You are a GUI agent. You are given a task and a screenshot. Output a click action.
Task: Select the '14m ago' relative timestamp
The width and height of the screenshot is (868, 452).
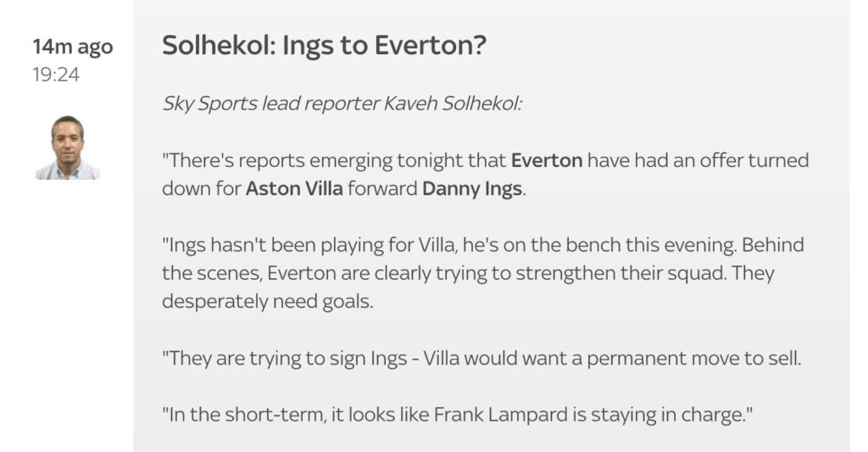click(x=73, y=47)
